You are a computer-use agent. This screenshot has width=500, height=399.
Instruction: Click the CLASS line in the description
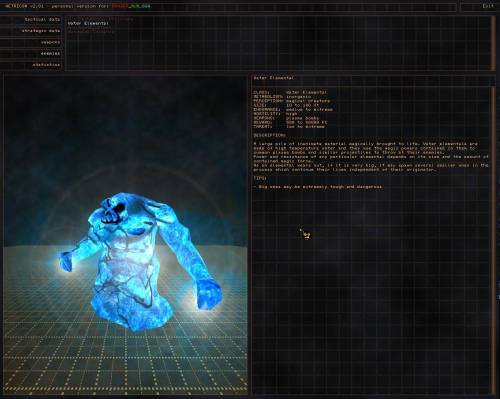(x=290, y=92)
